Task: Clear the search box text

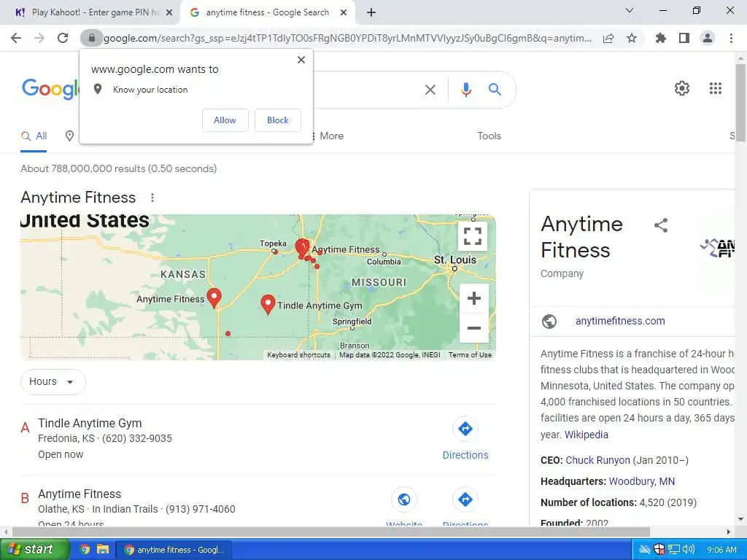Action: pyautogui.click(x=430, y=90)
